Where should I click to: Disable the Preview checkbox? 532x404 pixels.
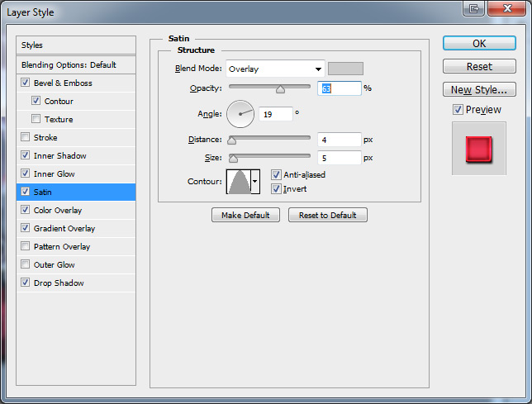coord(458,110)
